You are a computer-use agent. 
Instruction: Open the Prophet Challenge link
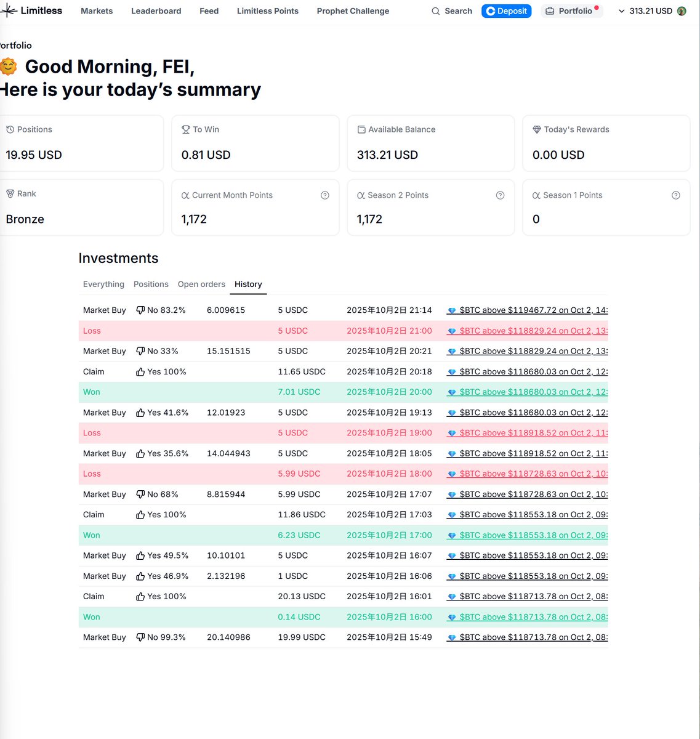click(353, 11)
